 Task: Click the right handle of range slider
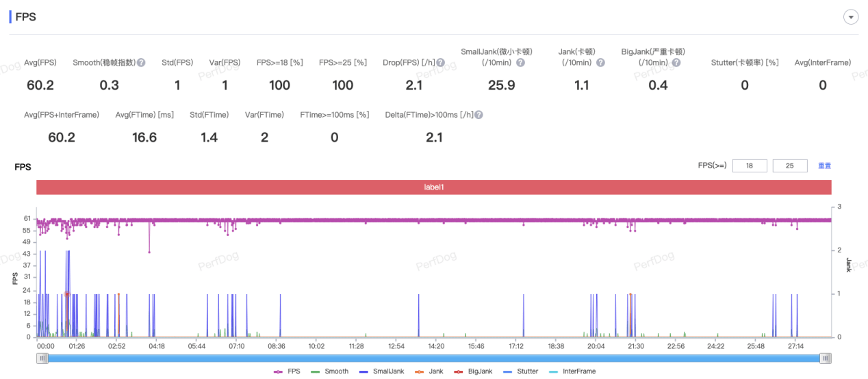coord(826,358)
